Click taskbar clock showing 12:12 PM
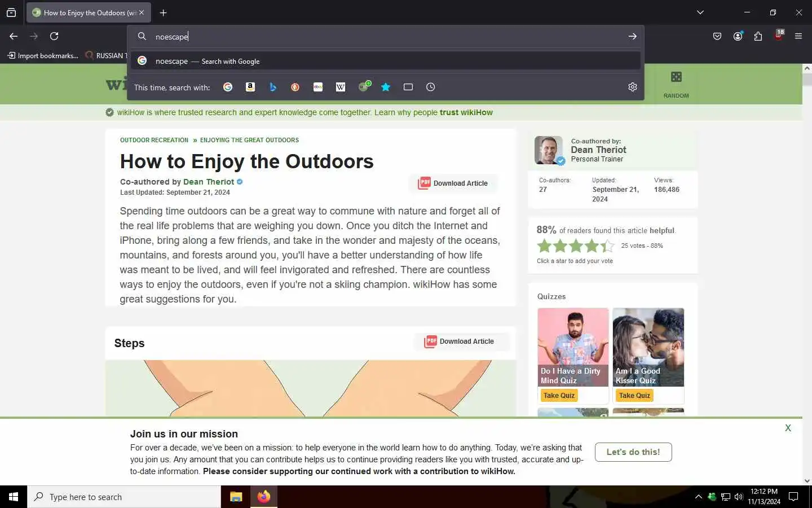 pos(764,497)
